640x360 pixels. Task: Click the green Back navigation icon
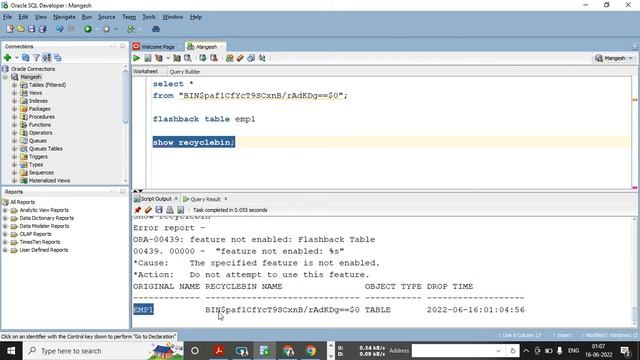[x=88, y=29]
